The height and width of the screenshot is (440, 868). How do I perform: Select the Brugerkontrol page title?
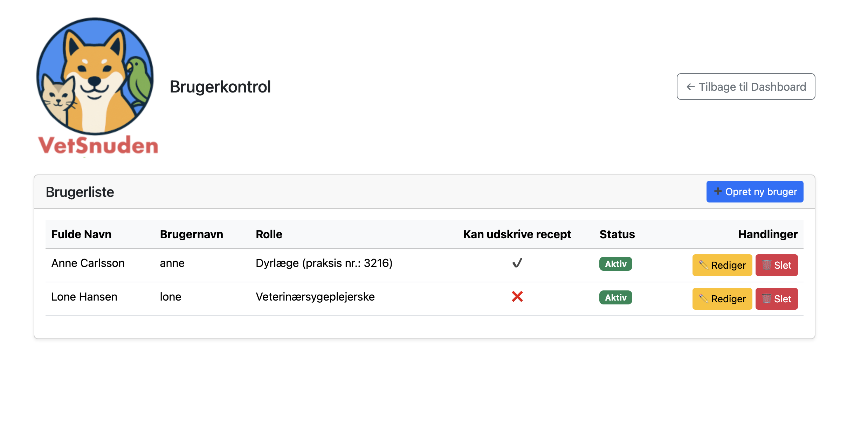[x=220, y=87]
